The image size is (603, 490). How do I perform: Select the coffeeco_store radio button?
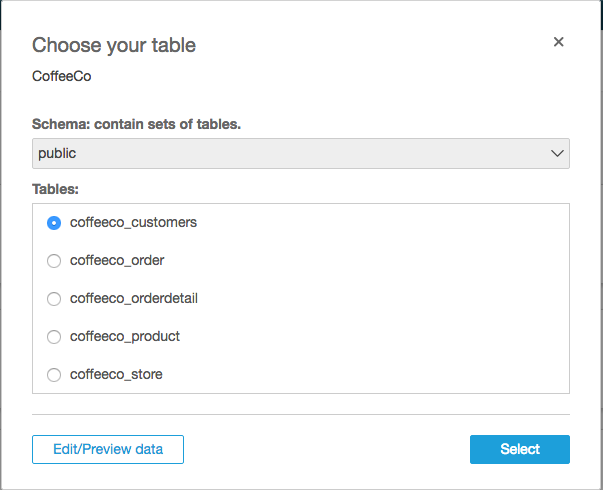(x=54, y=375)
